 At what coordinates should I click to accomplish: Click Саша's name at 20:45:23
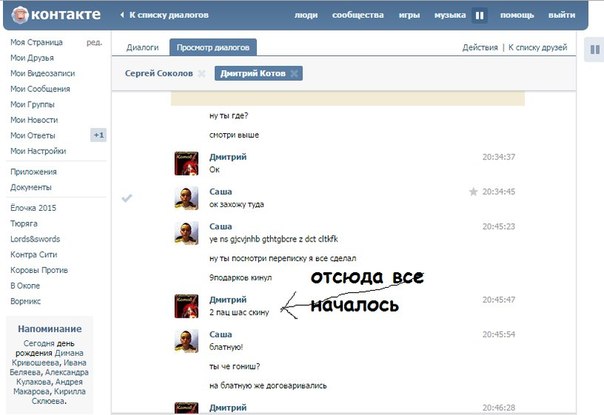pyautogui.click(x=220, y=226)
